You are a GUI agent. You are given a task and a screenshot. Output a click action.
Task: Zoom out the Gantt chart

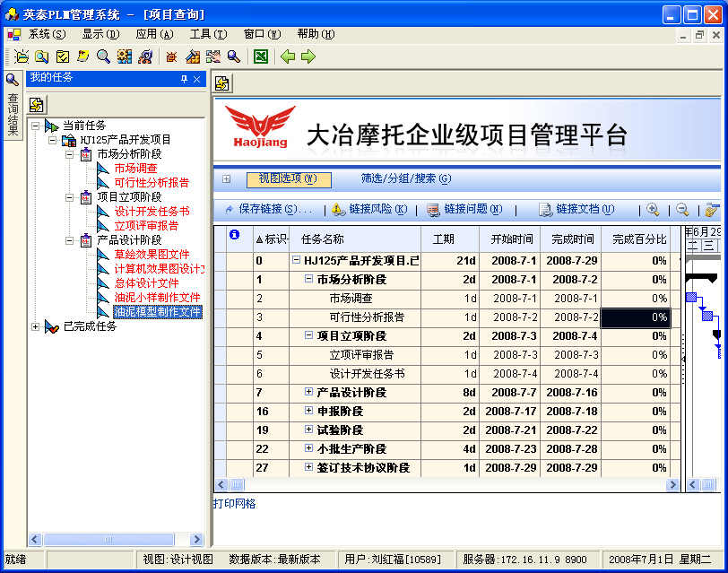[x=682, y=210]
